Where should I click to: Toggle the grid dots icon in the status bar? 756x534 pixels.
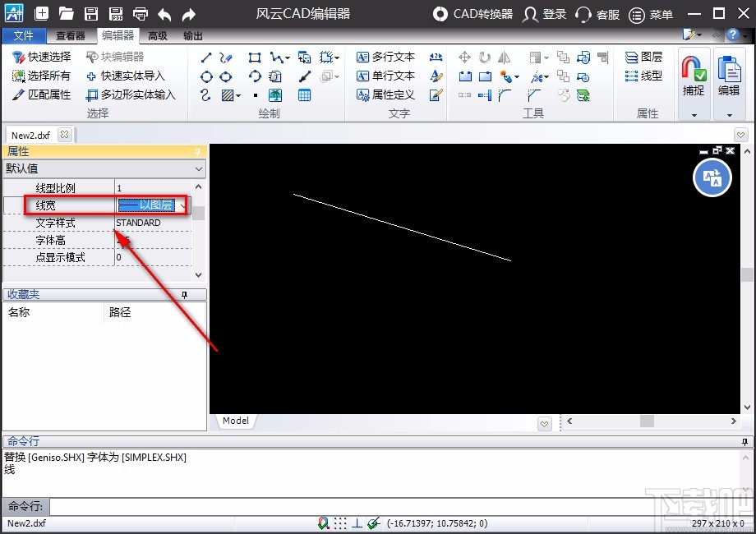tap(340, 523)
